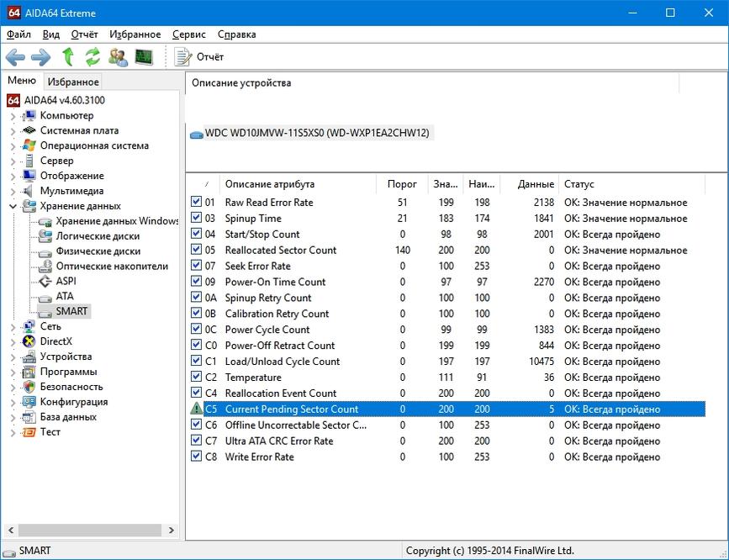Open the Справка menu

pos(236,34)
